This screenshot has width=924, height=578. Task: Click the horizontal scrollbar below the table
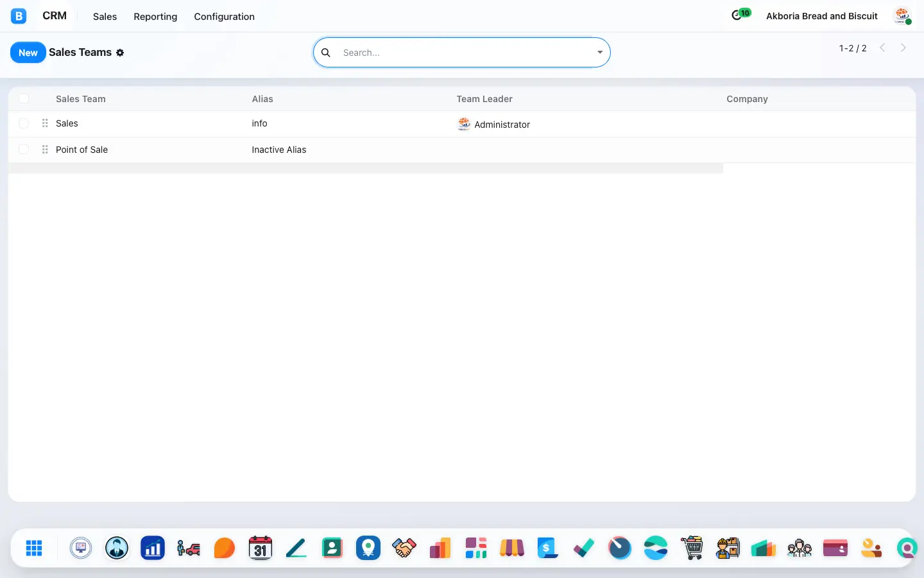pyautogui.click(x=366, y=168)
